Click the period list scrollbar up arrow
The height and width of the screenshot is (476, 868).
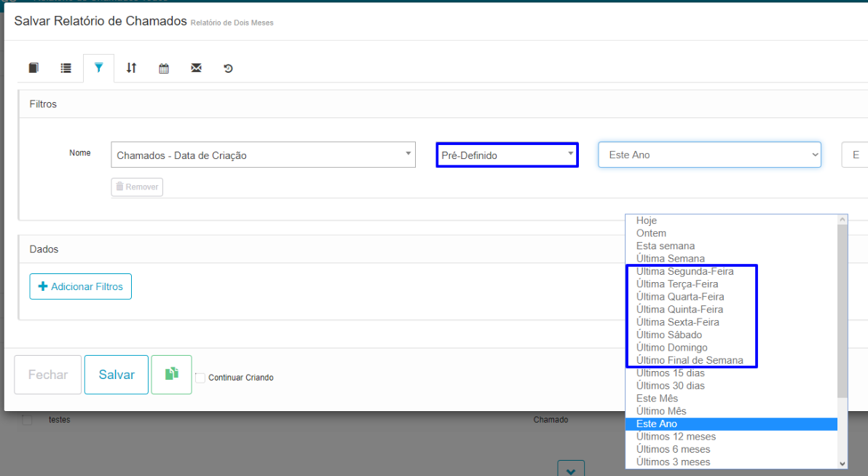843,219
